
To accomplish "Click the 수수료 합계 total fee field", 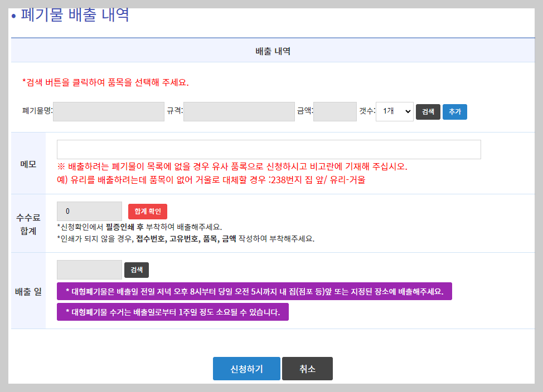I will (89, 211).
